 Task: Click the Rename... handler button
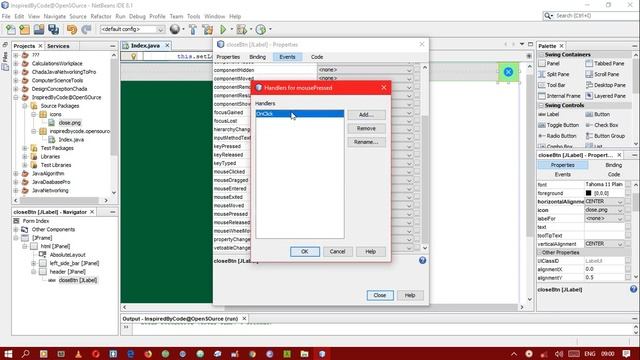pos(366,142)
